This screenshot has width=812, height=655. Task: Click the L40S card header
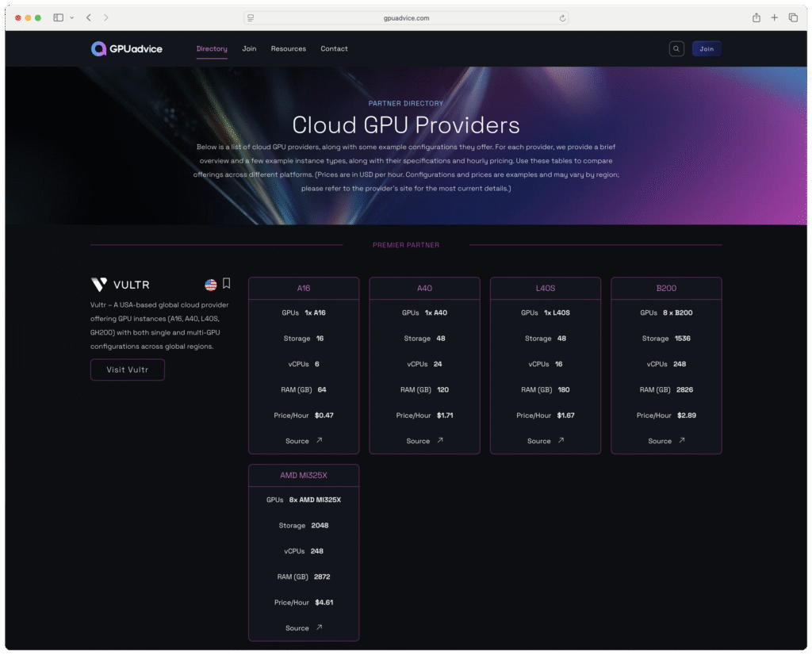(546, 289)
